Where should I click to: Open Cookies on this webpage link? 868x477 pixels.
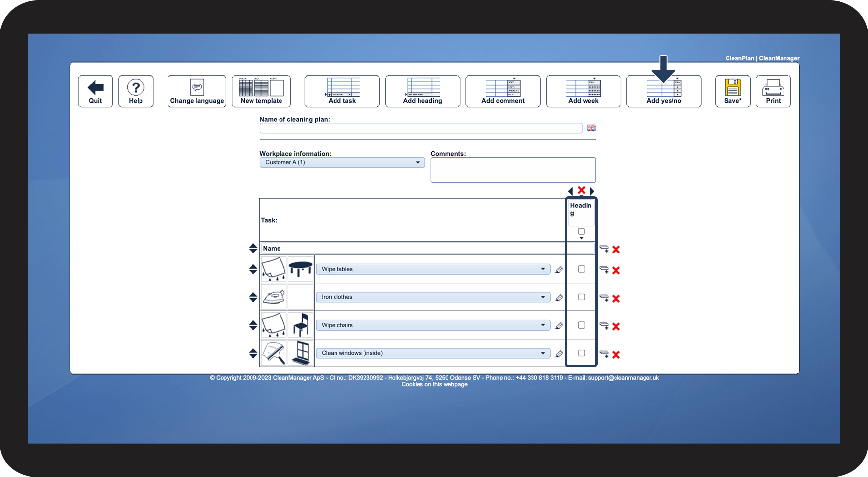point(434,384)
